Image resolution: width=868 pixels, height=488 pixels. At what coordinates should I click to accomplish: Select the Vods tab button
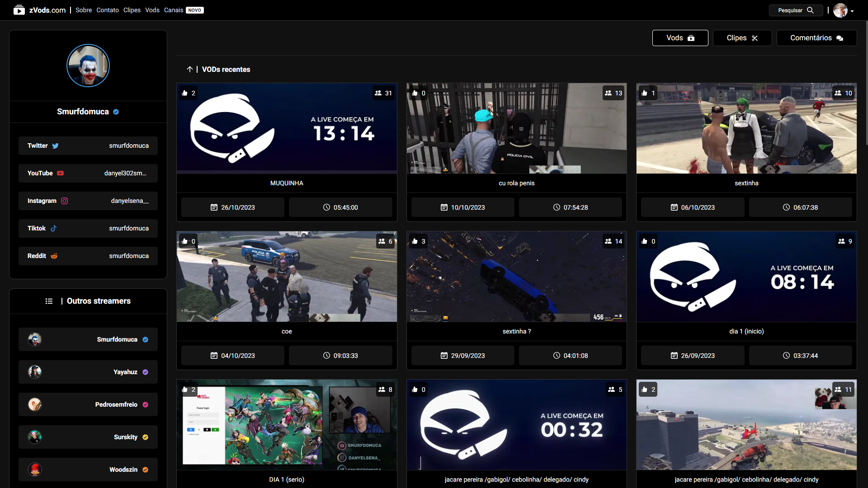[680, 38]
